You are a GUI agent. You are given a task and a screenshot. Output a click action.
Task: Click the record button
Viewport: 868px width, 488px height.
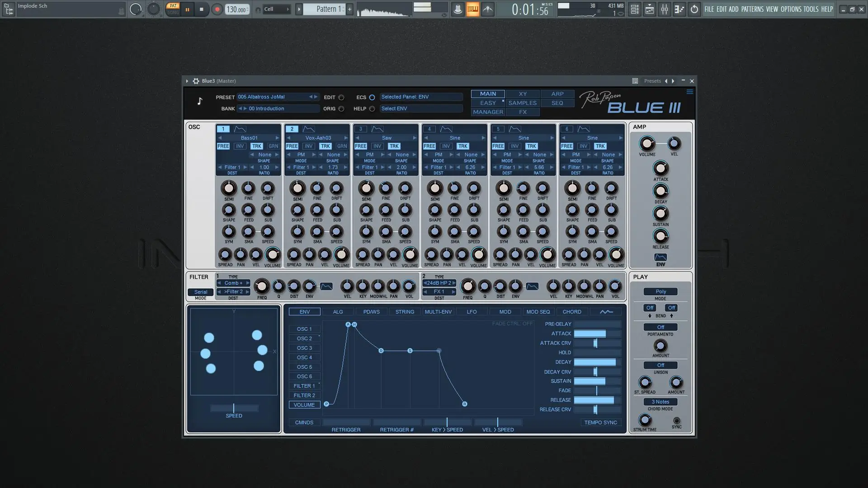[217, 9]
